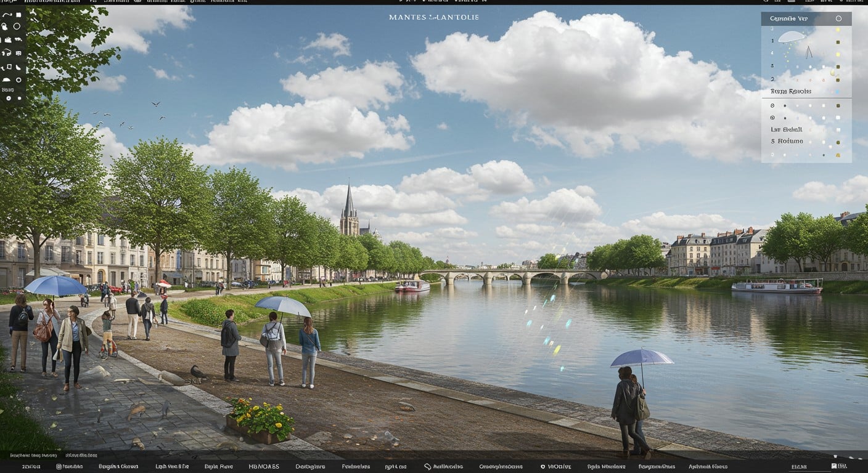Screen dimensions: 868x473
Task: Click the dome shape tool
Action: tap(6, 80)
